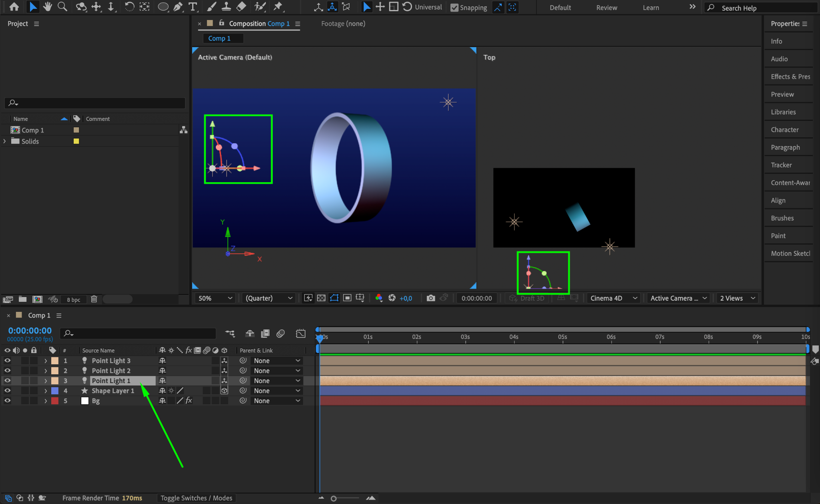Toggle the Snapping checkbox
Image resolution: width=820 pixels, height=504 pixels.
(454, 8)
